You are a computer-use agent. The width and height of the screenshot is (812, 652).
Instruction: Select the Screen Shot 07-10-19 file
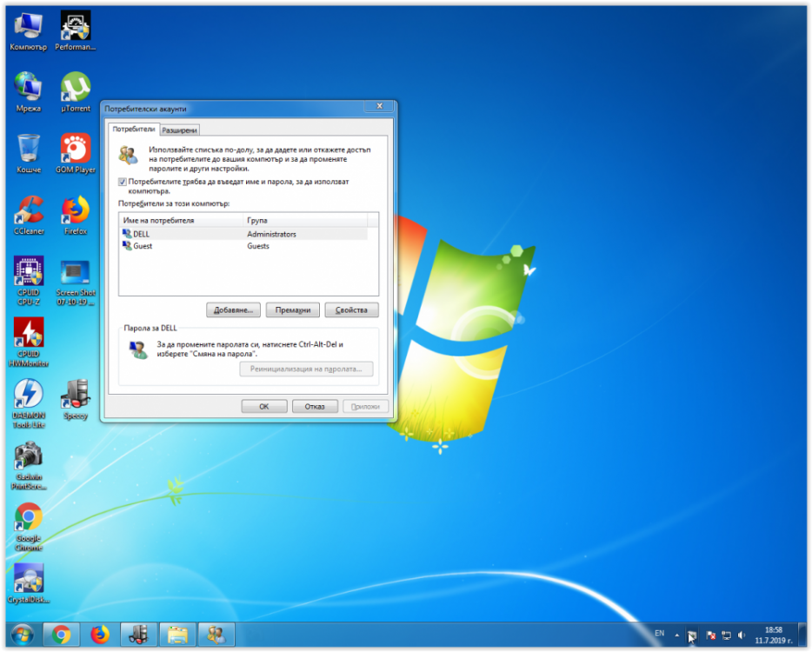tap(76, 281)
